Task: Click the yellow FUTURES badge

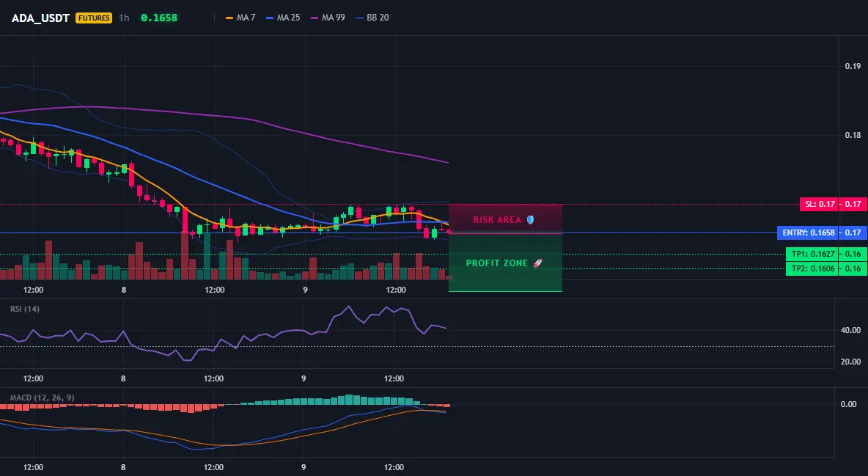Action: (94, 18)
